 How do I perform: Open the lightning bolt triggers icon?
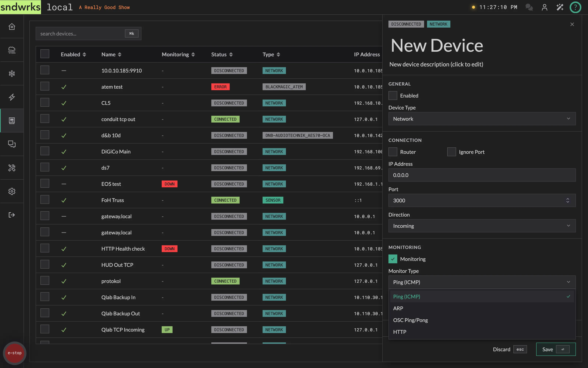12,97
